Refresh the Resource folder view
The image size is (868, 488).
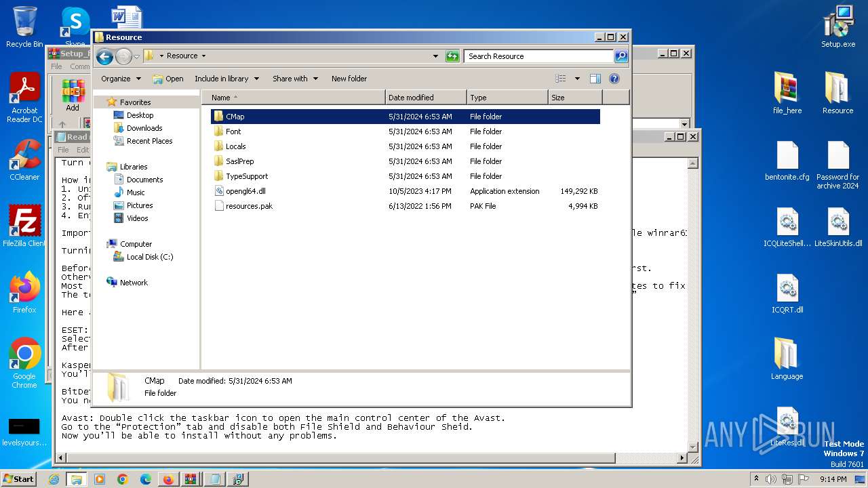tap(452, 56)
